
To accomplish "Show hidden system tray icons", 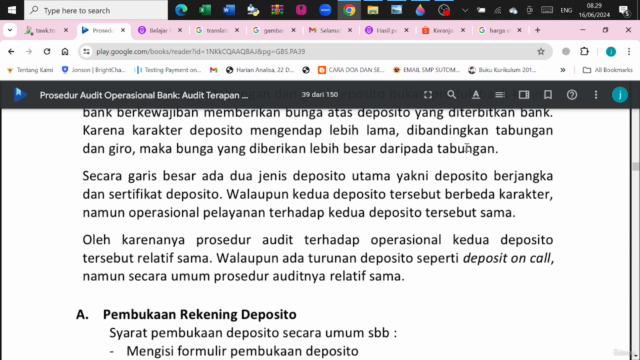I will [464, 10].
